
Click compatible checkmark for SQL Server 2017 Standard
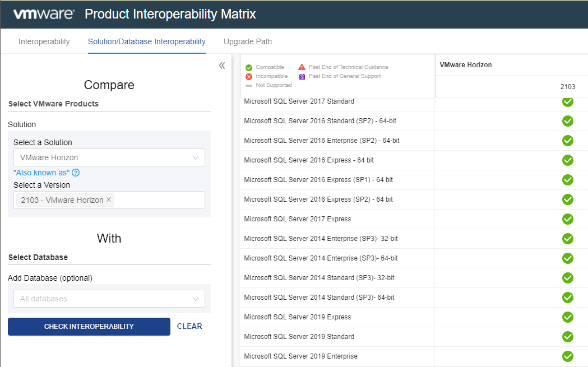click(567, 102)
